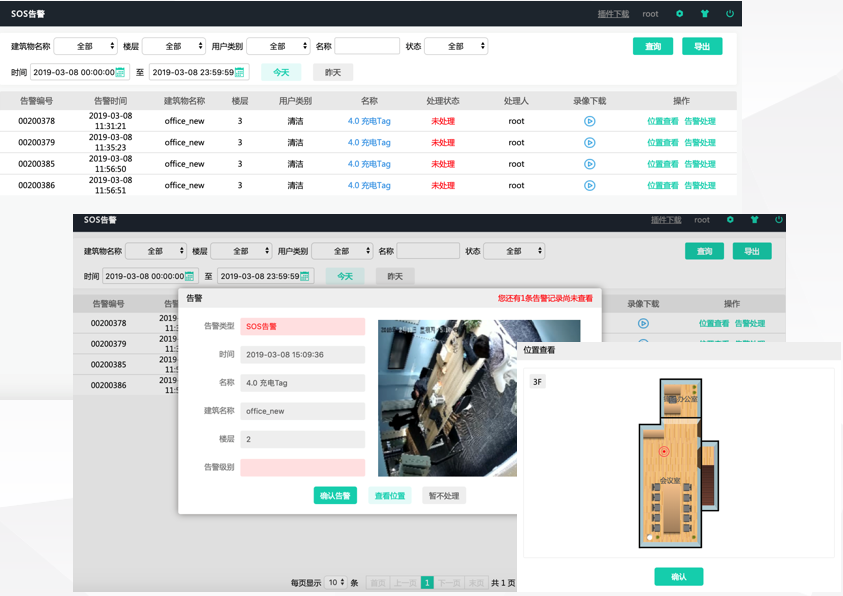Viewport: 843px width, 596px height.
Task: Select 今天 filter in lower window
Action: (x=345, y=276)
